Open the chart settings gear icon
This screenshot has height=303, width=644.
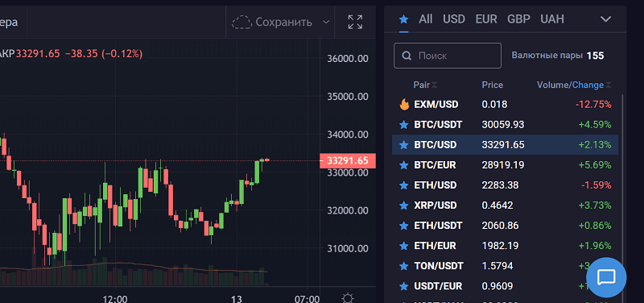click(348, 298)
